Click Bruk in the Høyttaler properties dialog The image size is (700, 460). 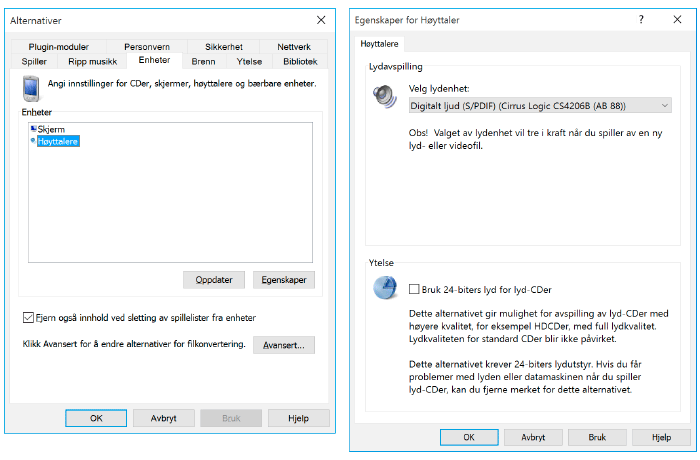coord(597,437)
